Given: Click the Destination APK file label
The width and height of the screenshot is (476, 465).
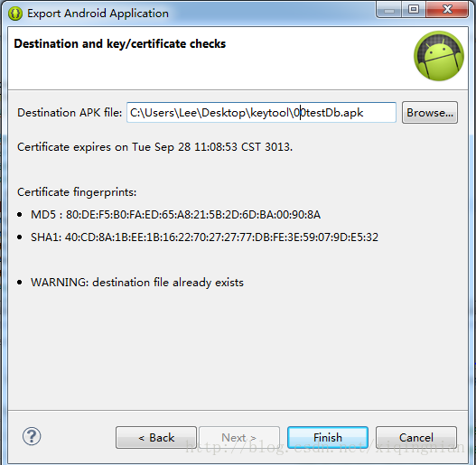Looking at the screenshot, I should [x=70, y=113].
